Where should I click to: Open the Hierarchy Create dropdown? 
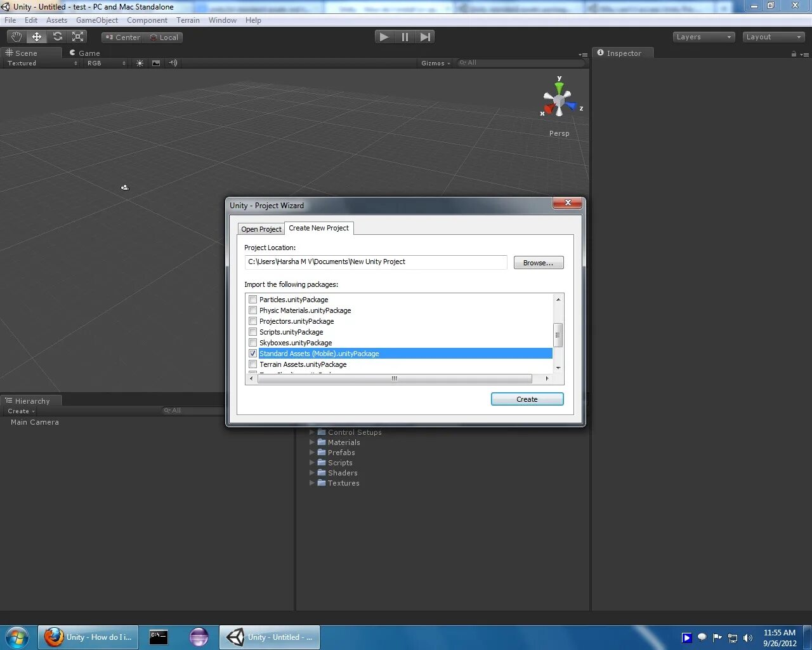pyautogui.click(x=22, y=411)
